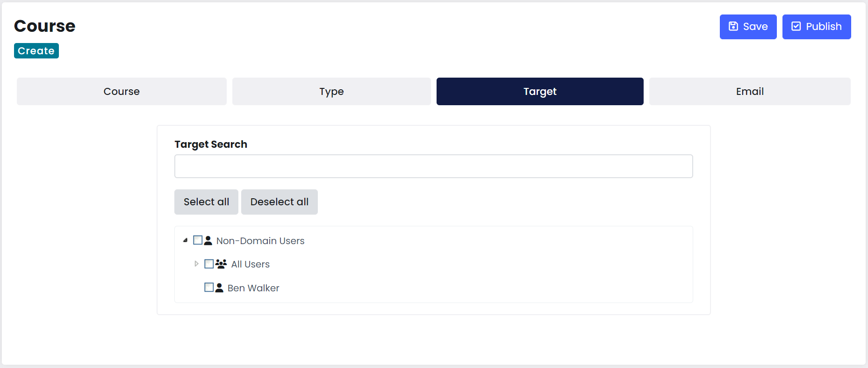Viewport: 868px width, 368px height.
Task: Select the Target tab
Action: (x=540, y=91)
